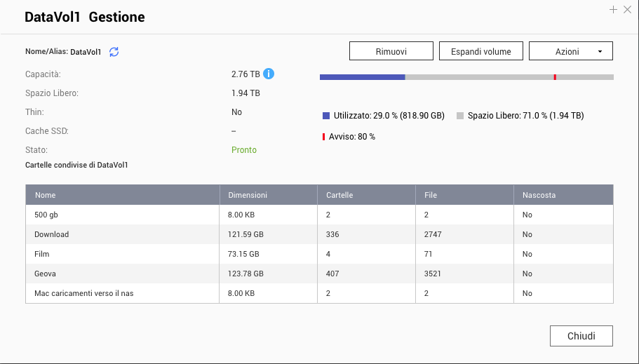This screenshot has width=639, height=364.
Task: Click the refresh icon next to DataVol1 alias
Action: [114, 52]
